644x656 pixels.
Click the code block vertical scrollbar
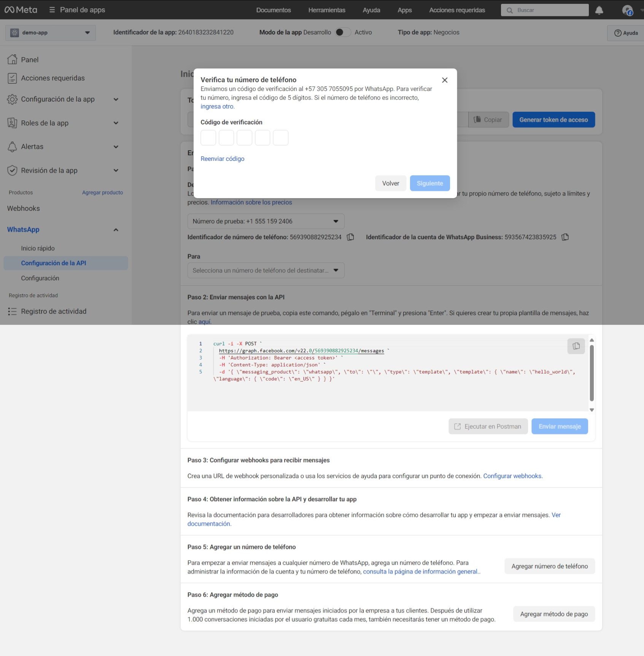592,373
